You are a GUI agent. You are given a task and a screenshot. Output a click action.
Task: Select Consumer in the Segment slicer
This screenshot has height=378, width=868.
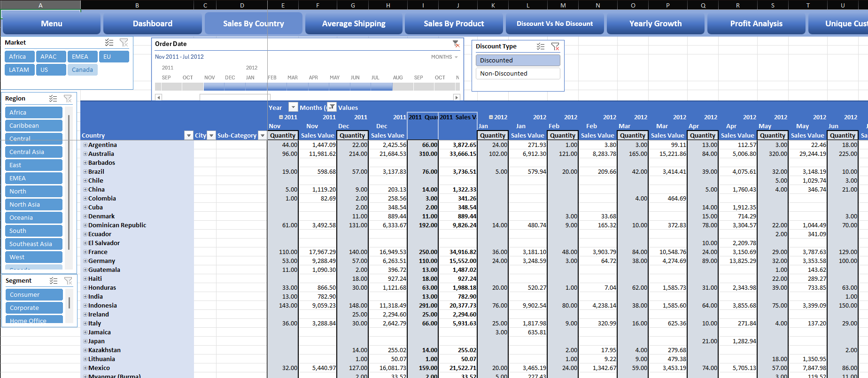coord(34,294)
